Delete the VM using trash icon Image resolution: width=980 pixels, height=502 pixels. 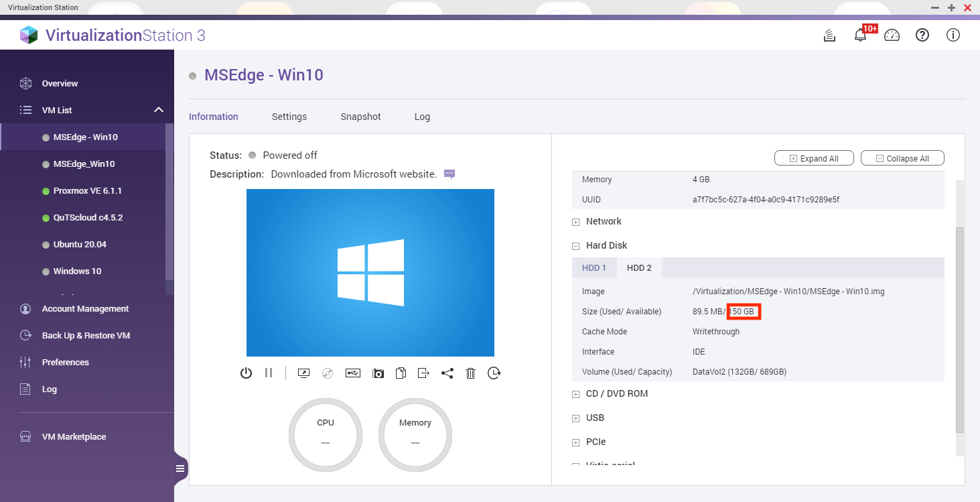pos(470,373)
